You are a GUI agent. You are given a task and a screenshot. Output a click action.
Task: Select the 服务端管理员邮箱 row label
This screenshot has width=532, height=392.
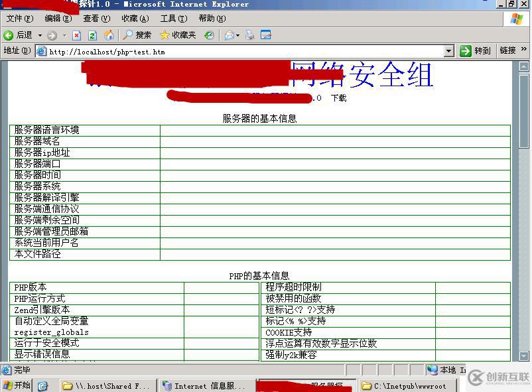point(51,231)
